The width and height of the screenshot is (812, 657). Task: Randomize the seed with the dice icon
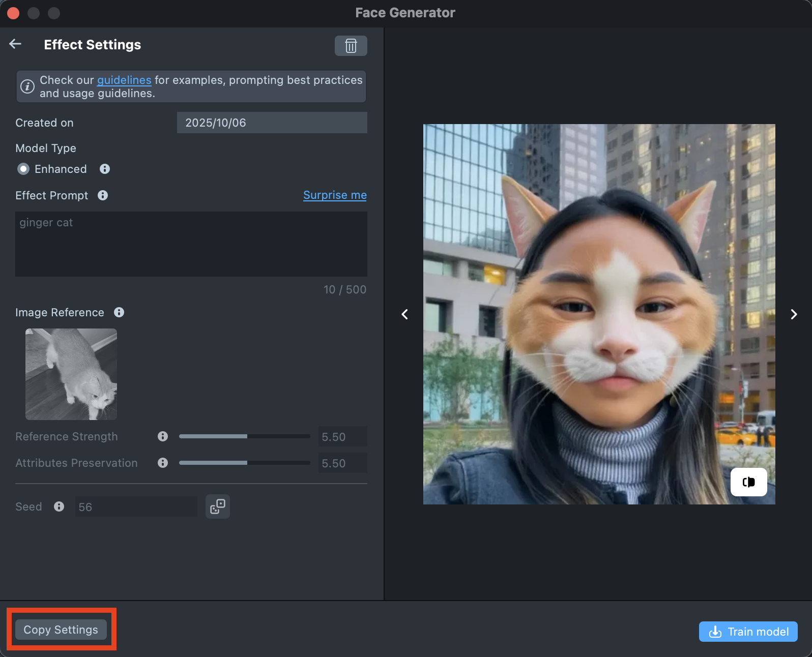pos(218,506)
